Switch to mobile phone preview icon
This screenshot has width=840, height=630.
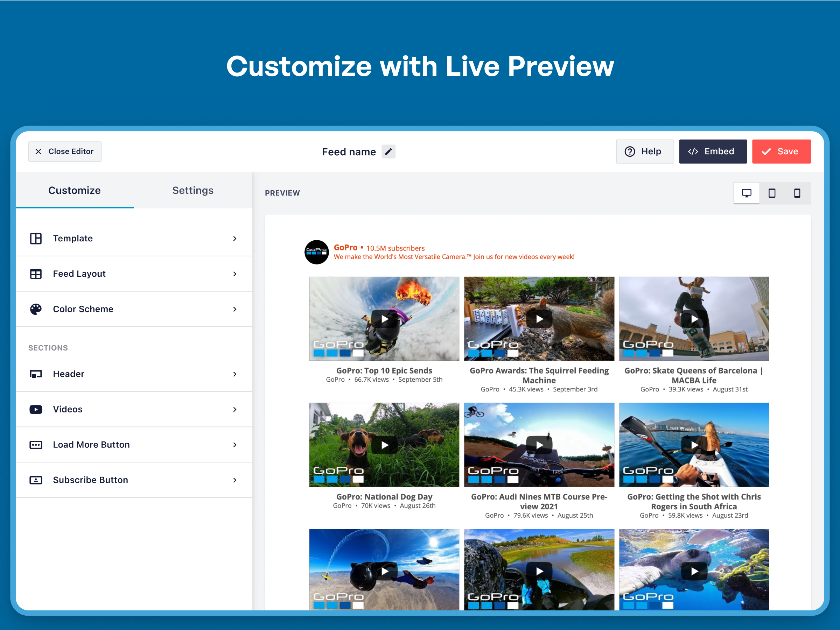click(x=797, y=193)
